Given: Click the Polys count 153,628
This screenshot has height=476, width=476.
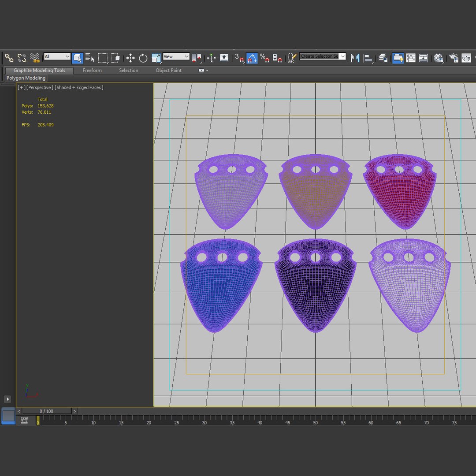Looking at the screenshot, I should 45,106.
